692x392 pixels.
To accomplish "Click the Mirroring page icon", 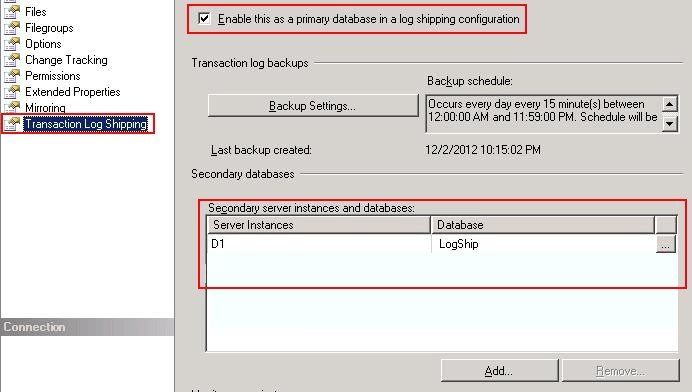I will click(12, 107).
